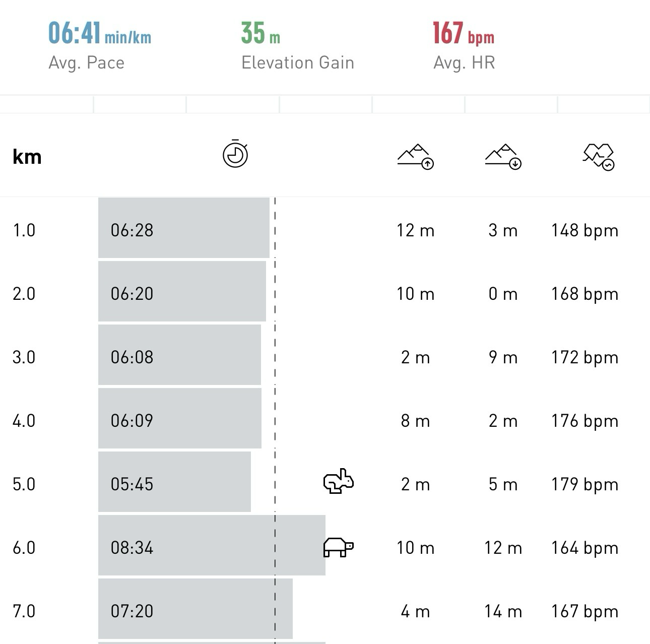This screenshot has height=644, width=650.
Task: Select the 06:20 pace bar for km 2.0
Action: point(182,291)
